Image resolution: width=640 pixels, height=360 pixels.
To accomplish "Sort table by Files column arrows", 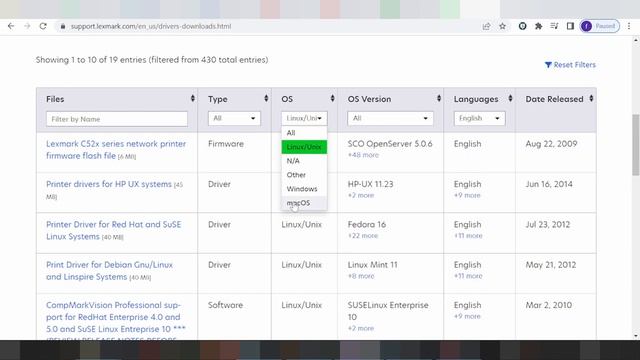I will 193,98.
